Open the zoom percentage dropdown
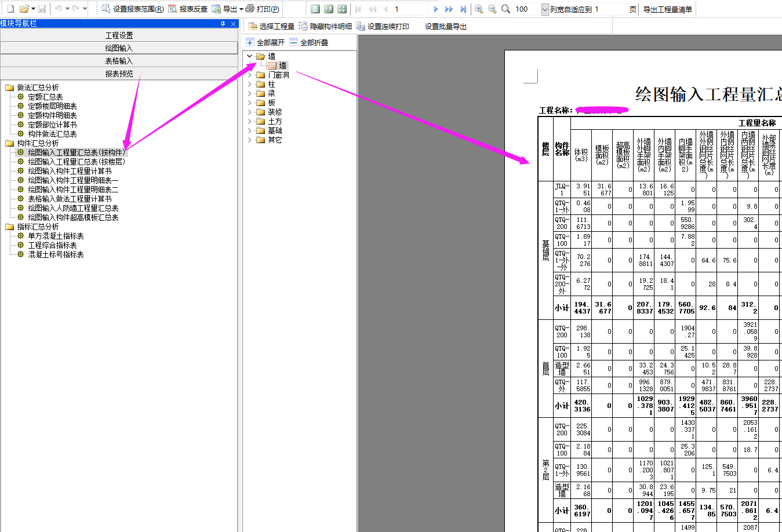Image resolution: width=782 pixels, height=532 pixels. [x=544, y=9]
